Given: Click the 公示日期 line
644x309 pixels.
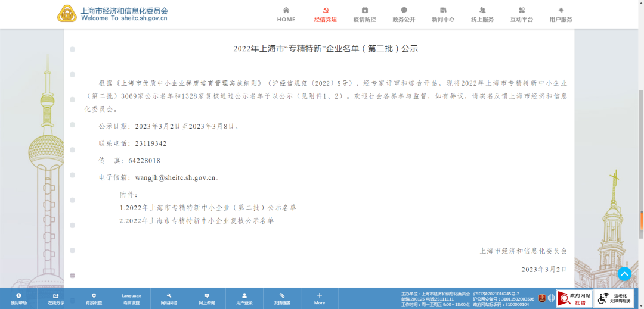Looking at the screenshot, I should click(x=169, y=127).
